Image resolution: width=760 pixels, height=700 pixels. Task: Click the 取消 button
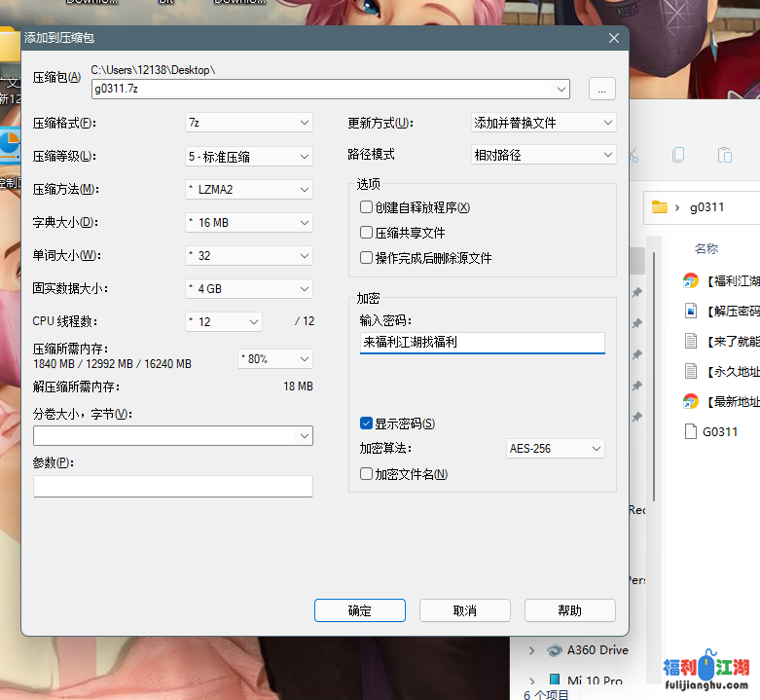tap(464, 610)
